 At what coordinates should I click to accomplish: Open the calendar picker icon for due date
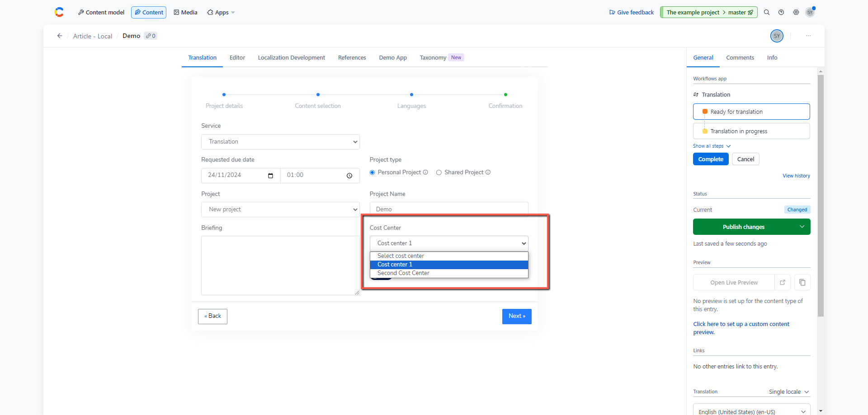[x=270, y=176]
